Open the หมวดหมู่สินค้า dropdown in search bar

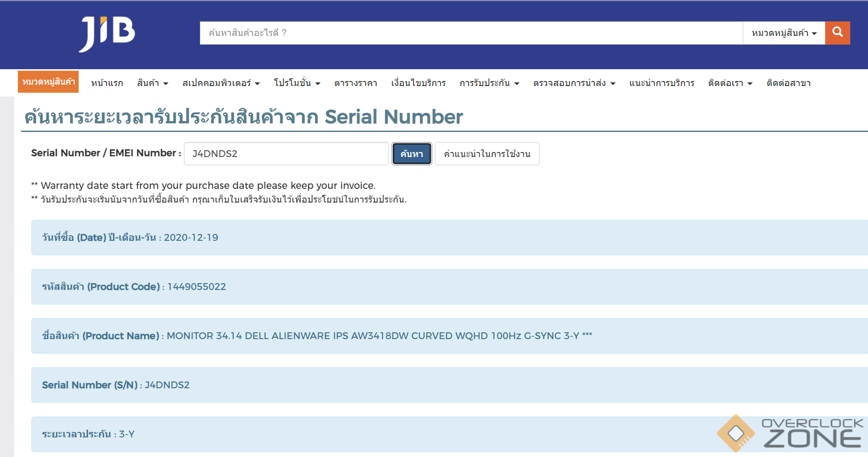[784, 33]
